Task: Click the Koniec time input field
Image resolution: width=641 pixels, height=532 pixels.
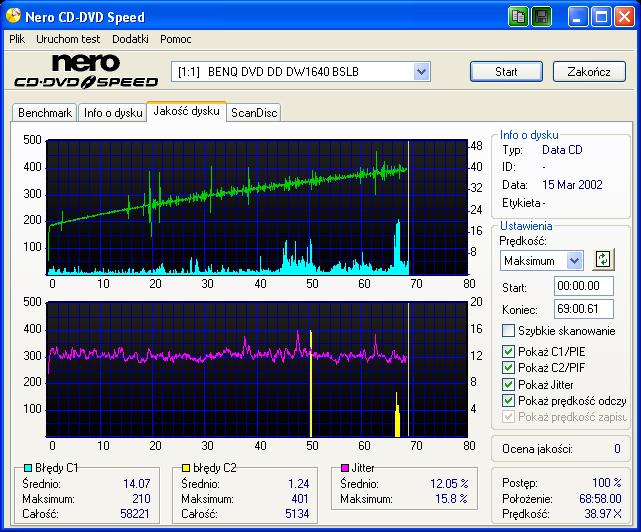Action: [584, 309]
